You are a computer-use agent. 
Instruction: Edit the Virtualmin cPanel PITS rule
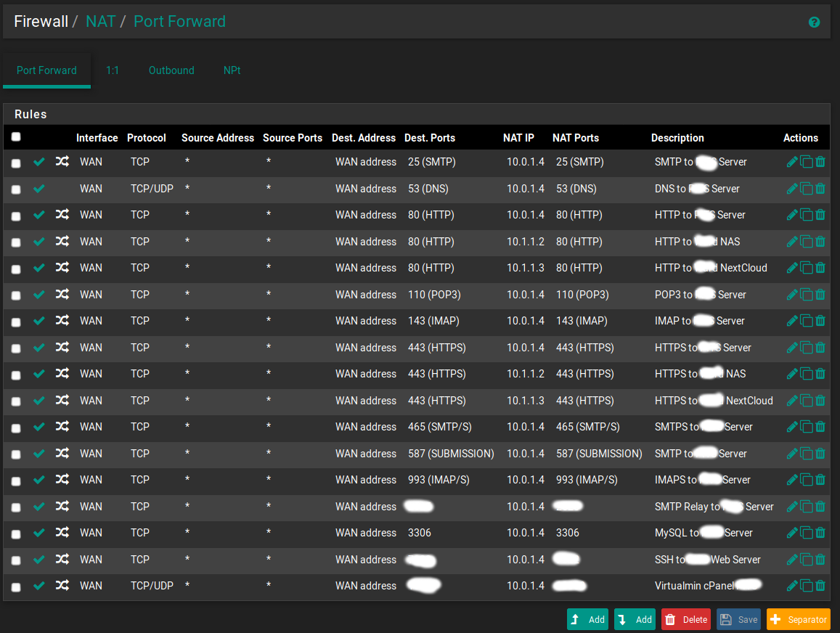tap(792, 586)
